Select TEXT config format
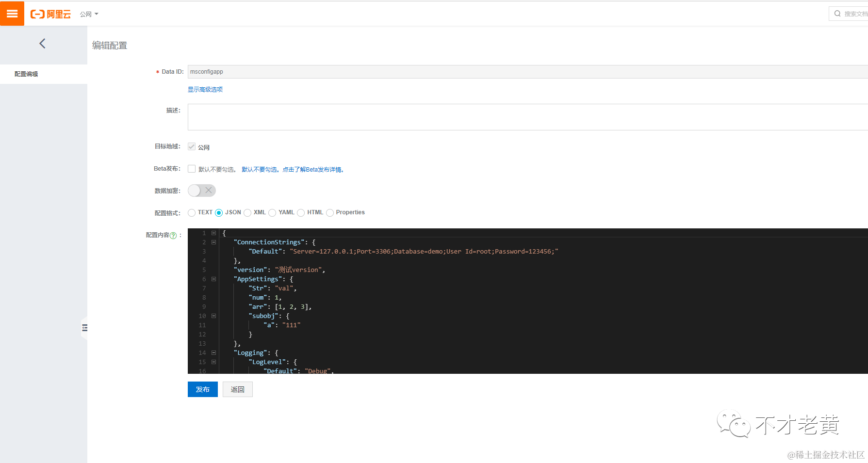 [192, 213]
